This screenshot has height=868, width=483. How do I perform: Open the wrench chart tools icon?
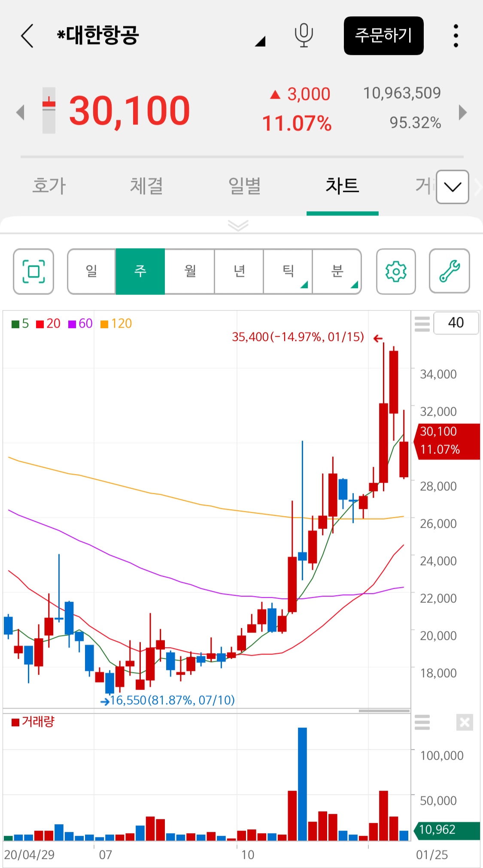coord(449,271)
